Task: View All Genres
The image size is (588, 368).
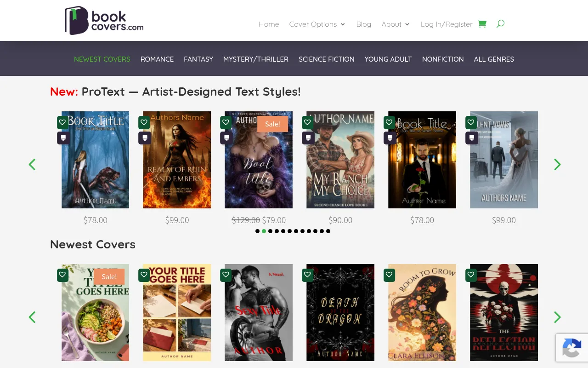Action: 494,59
